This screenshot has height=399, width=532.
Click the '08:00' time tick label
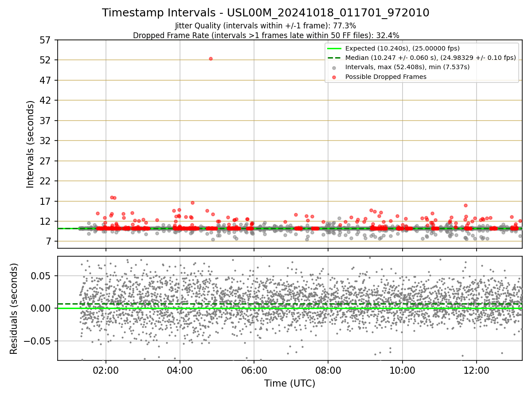328,371
